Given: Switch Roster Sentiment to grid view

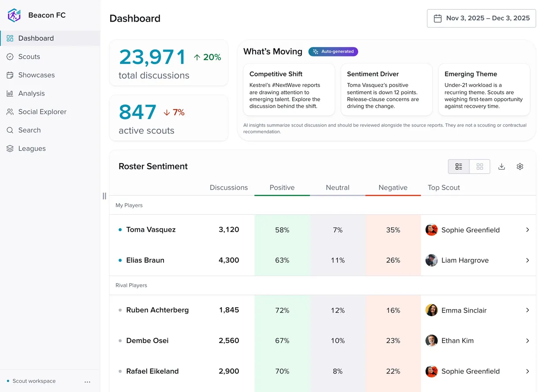Looking at the screenshot, I should 480,167.
